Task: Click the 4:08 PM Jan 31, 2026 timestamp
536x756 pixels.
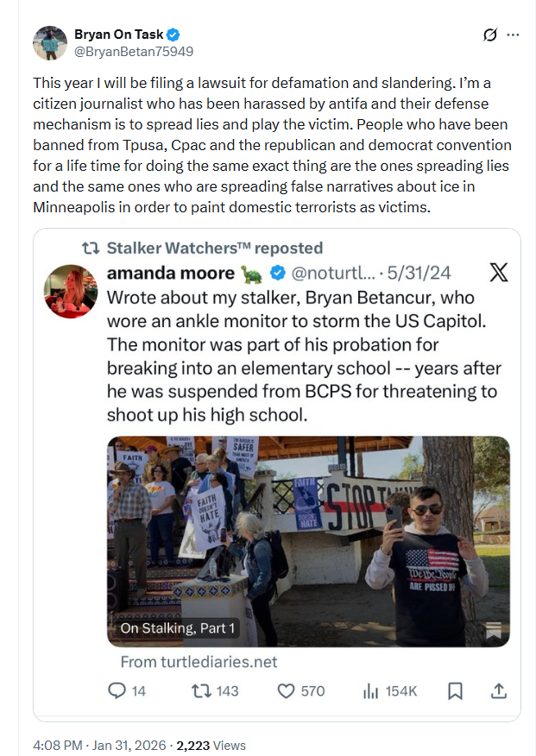Action: pyautogui.click(x=99, y=745)
